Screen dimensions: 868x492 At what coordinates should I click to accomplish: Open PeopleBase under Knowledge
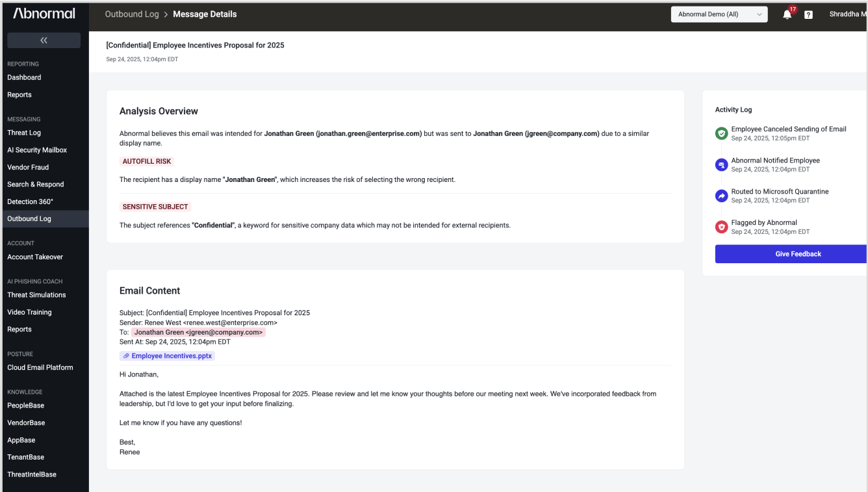(x=26, y=406)
